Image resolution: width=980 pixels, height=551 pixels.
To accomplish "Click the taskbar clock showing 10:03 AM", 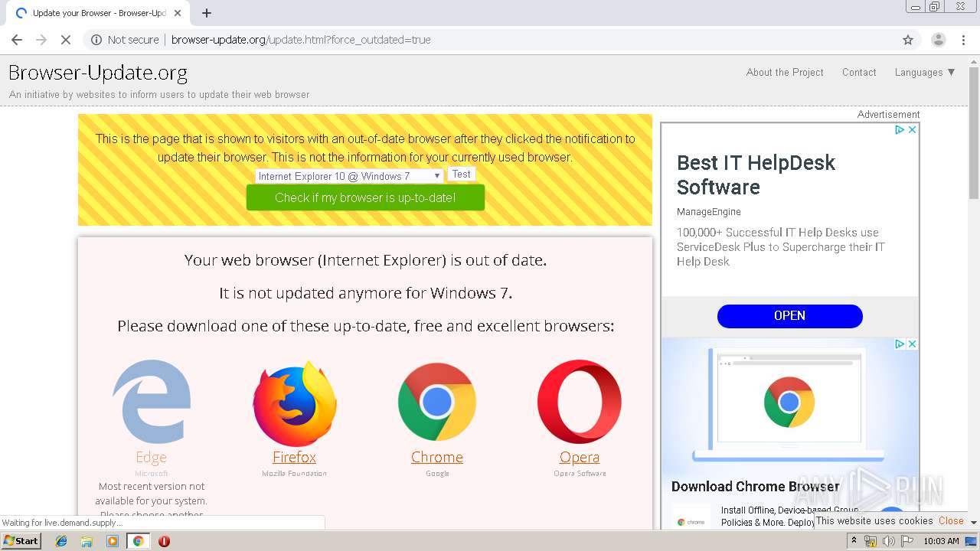I will pyautogui.click(x=941, y=541).
